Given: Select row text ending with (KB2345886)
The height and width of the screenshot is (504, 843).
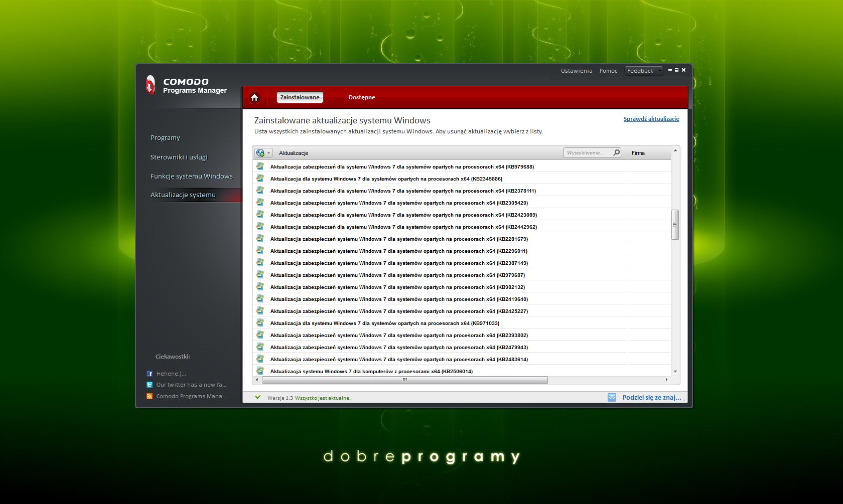Looking at the screenshot, I should 386,179.
